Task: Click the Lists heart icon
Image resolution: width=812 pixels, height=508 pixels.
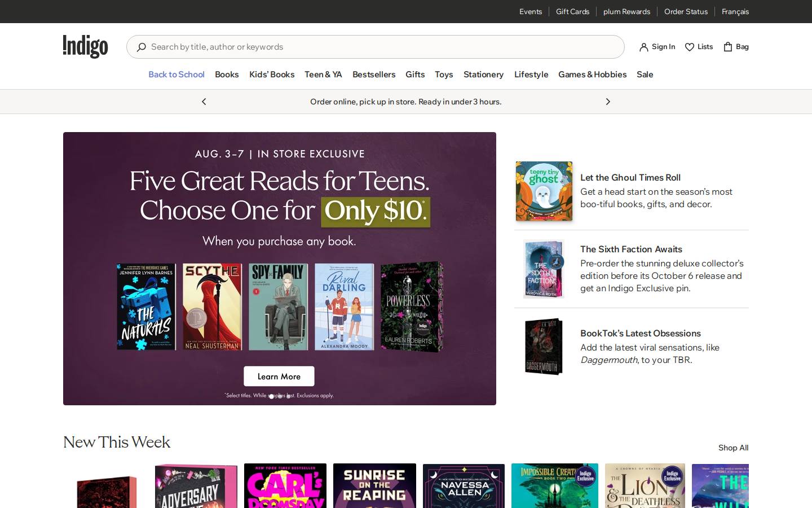Action: coord(689,47)
